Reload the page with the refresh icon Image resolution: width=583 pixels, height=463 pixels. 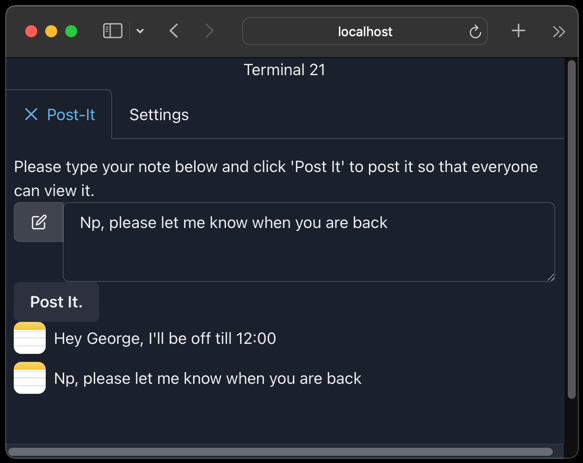(475, 32)
